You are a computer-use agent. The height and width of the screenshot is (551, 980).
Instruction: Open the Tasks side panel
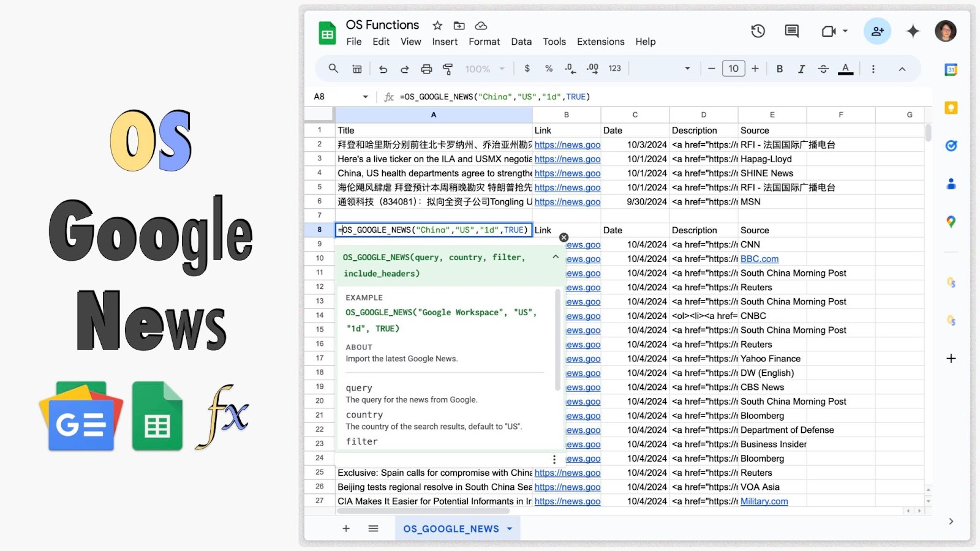pos(951,146)
